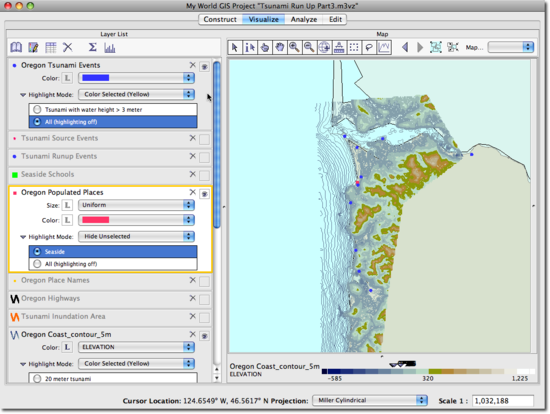Show the Oregon Place Names layer
The width and height of the screenshot is (550, 414).
click(204, 281)
